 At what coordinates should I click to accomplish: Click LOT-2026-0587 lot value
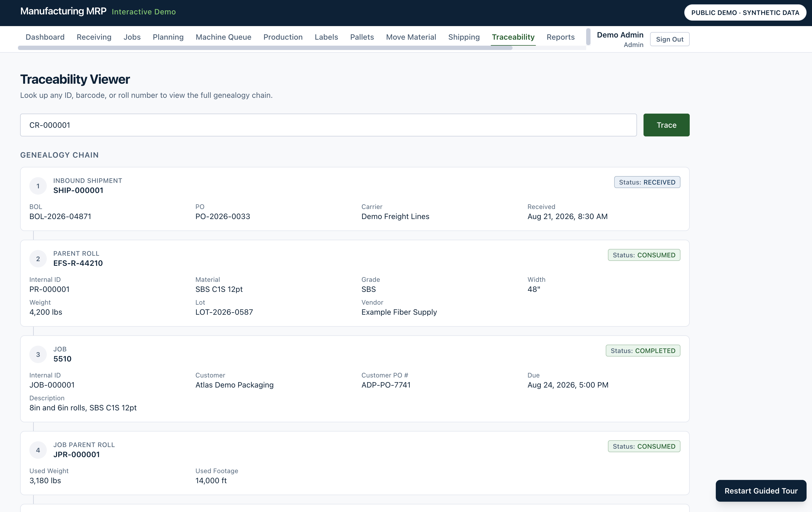pos(224,312)
